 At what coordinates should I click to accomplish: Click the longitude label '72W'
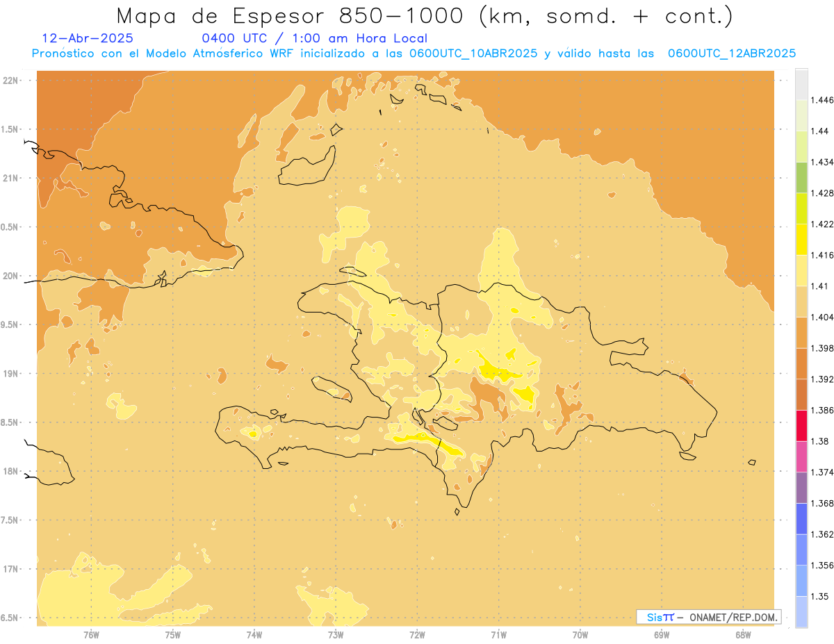417,635
